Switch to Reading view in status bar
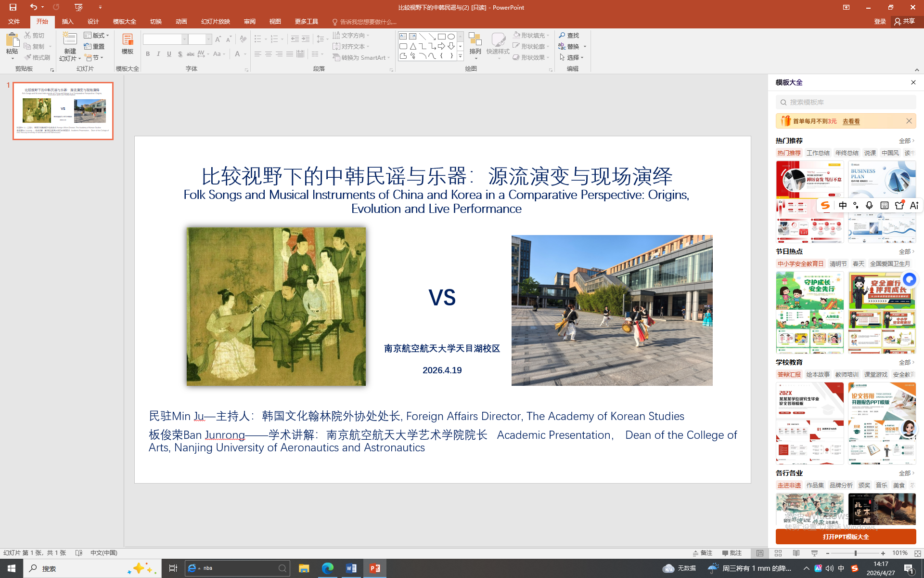The image size is (924, 578). [796, 553]
